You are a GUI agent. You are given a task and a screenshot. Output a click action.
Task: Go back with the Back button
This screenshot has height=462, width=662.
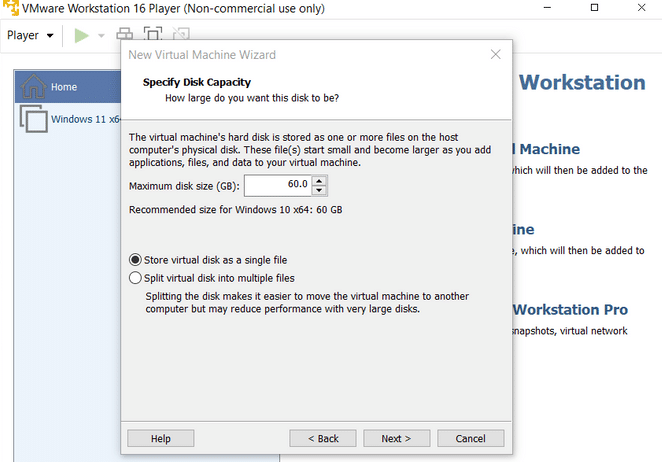[x=323, y=438]
